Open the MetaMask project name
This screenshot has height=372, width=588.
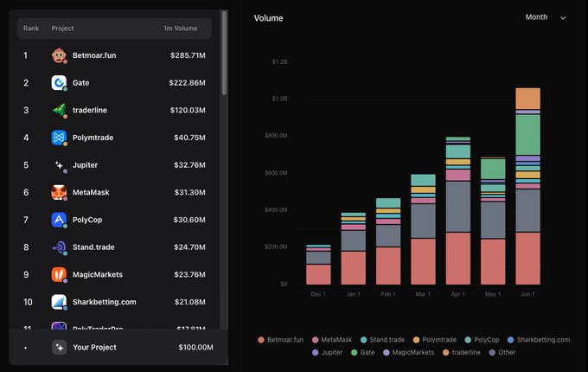[91, 192]
